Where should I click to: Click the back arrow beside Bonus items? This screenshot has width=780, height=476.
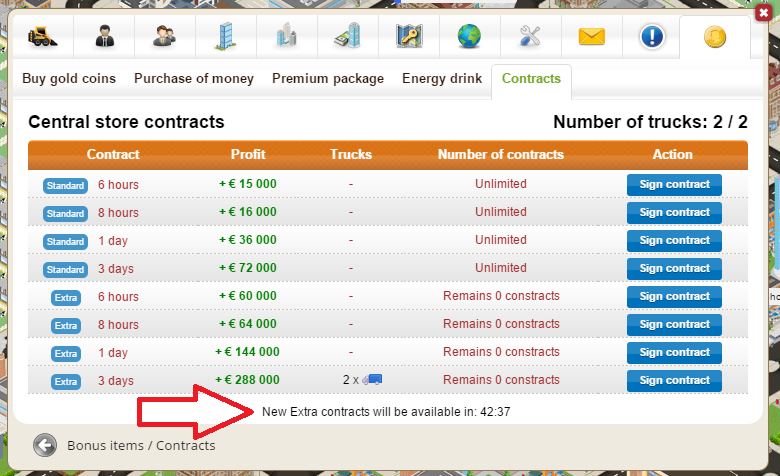(x=44, y=446)
